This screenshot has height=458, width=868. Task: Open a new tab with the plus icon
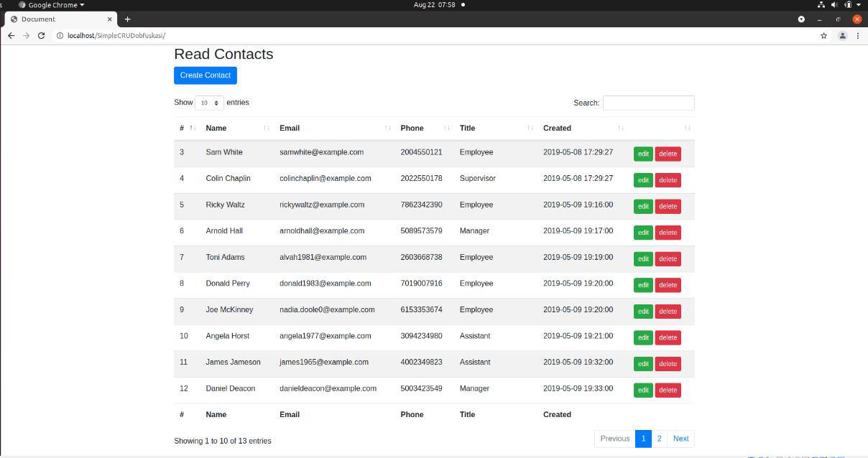tap(127, 19)
